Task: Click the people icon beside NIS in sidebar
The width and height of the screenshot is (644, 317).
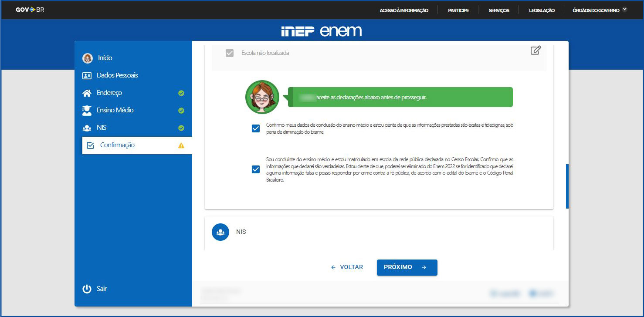Action: tap(87, 128)
